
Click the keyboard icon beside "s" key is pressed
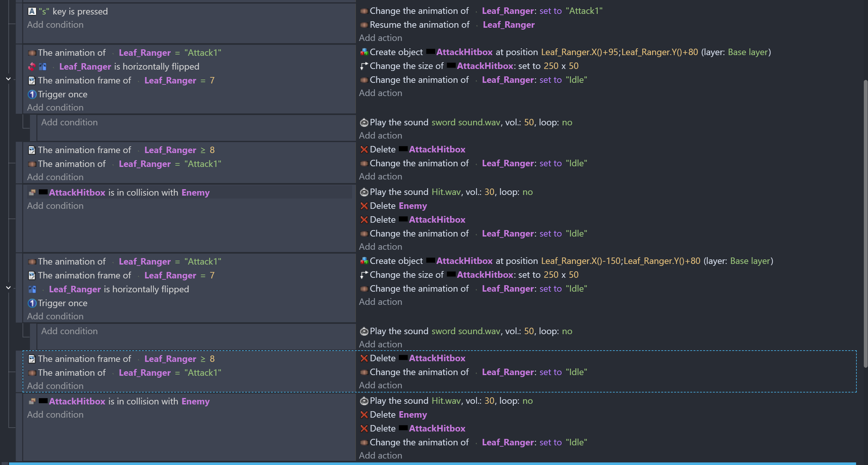coord(32,12)
